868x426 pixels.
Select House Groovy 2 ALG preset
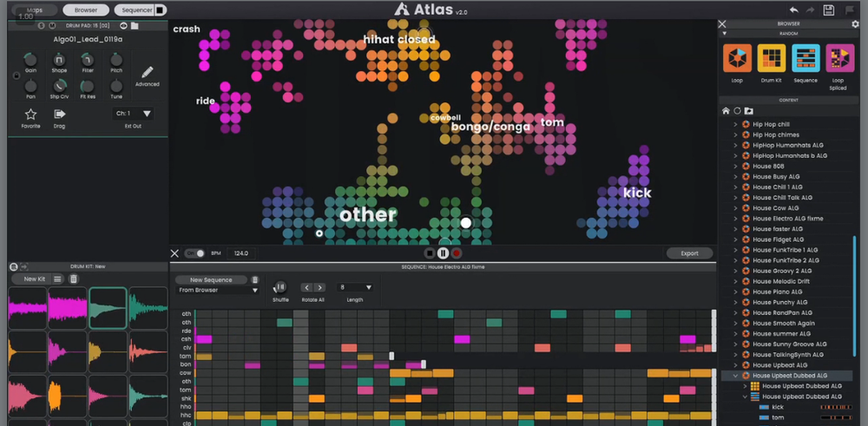[x=782, y=271]
